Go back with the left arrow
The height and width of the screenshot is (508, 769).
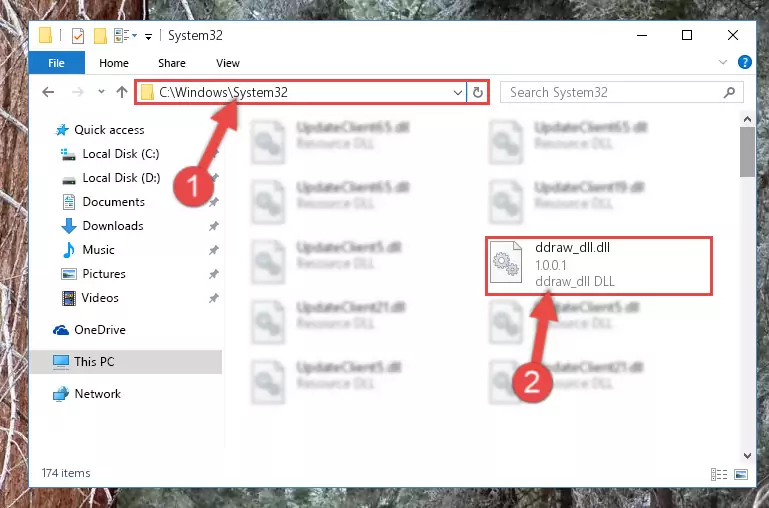click(x=48, y=92)
